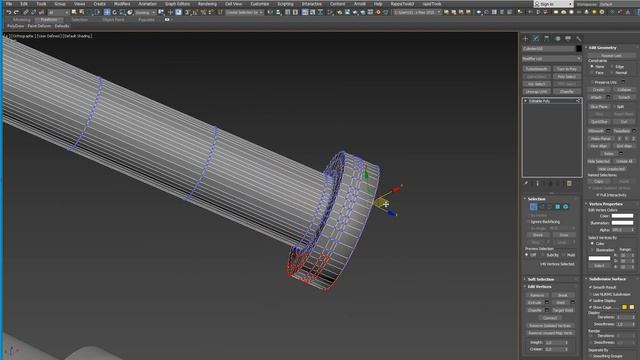The height and width of the screenshot is (360, 640).
Task: Open the vertex Illumination color swatch
Action: coord(622,223)
